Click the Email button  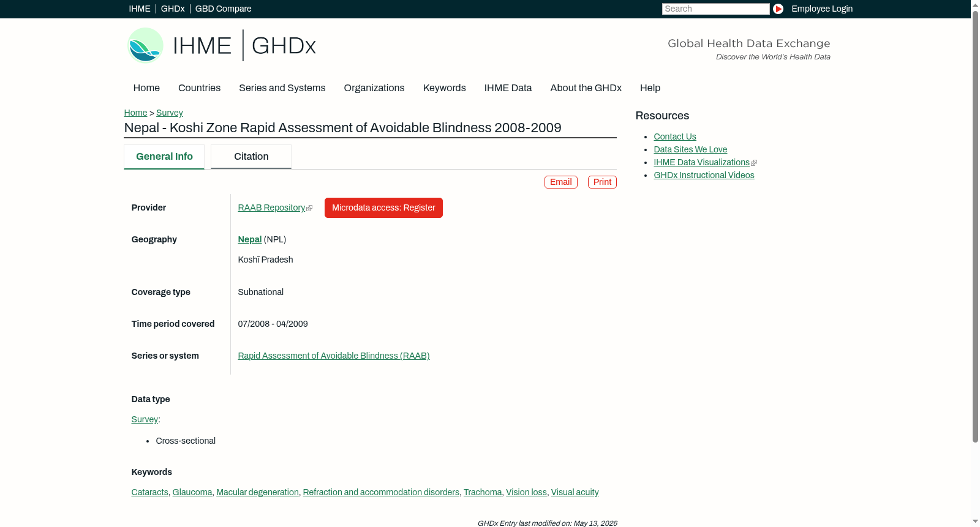click(x=561, y=182)
